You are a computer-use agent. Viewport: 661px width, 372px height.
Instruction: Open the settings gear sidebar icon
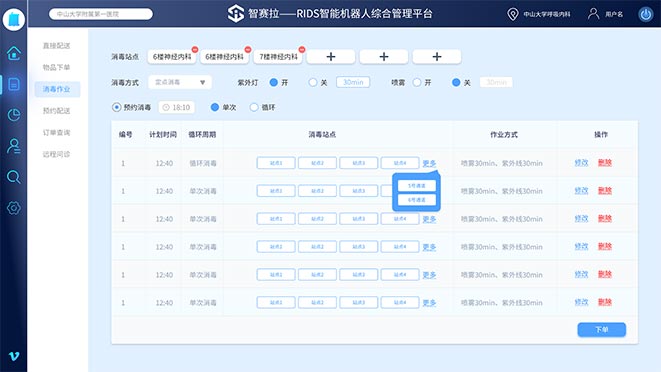pyautogui.click(x=13, y=208)
